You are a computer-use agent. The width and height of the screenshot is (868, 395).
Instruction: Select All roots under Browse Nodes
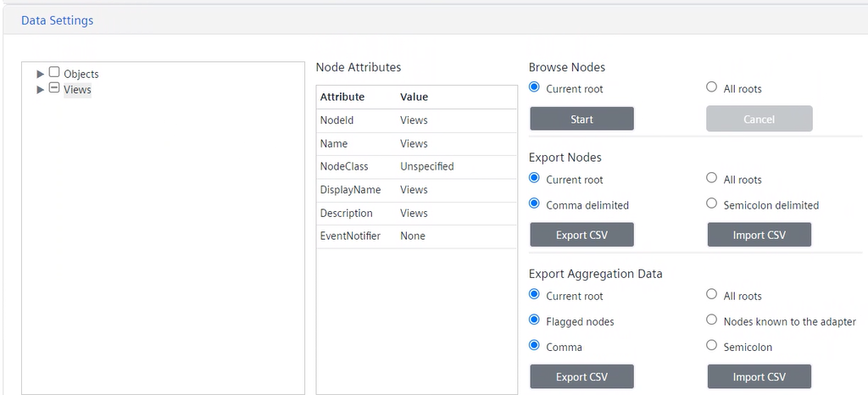point(712,87)
